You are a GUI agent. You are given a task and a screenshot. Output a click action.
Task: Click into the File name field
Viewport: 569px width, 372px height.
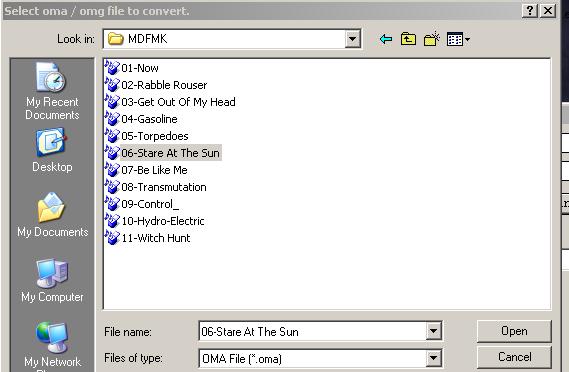pyautogui.click(x=320, y=331)
